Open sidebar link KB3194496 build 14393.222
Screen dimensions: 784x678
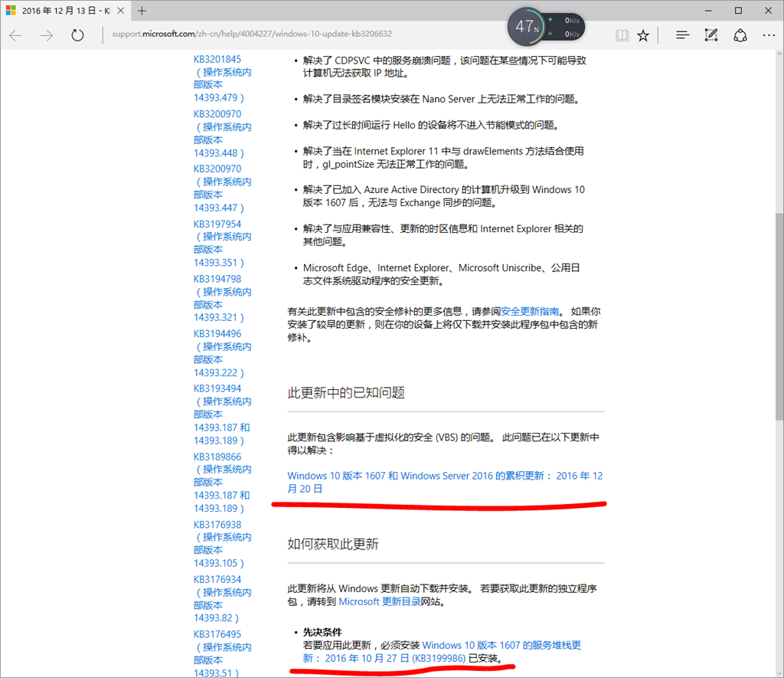tap(223, 353)
